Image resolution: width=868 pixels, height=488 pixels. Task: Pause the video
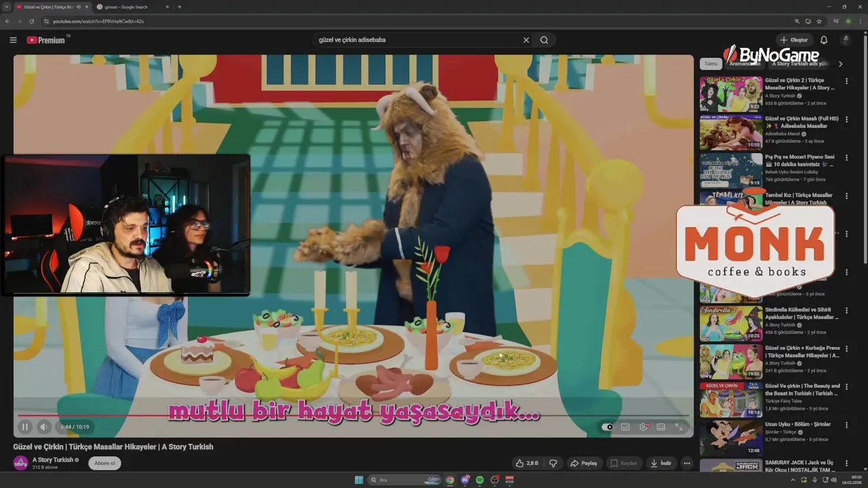25,427
